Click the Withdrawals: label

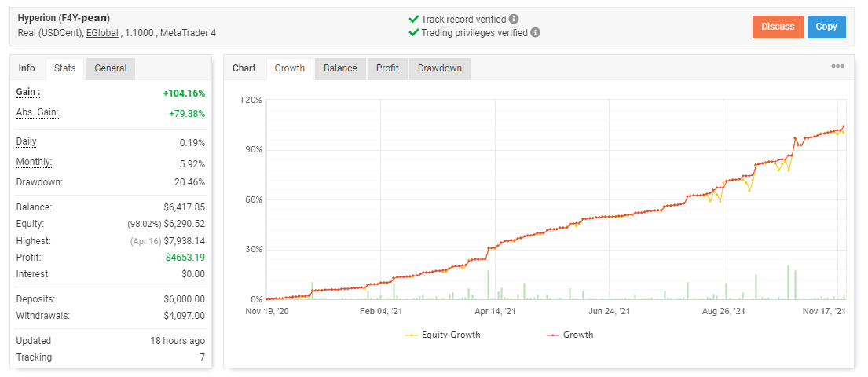tap(43, 316)
